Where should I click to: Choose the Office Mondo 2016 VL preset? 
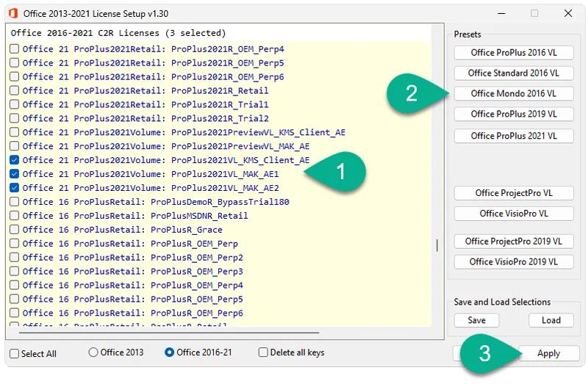pyautogui.click(x=513, y=94)
